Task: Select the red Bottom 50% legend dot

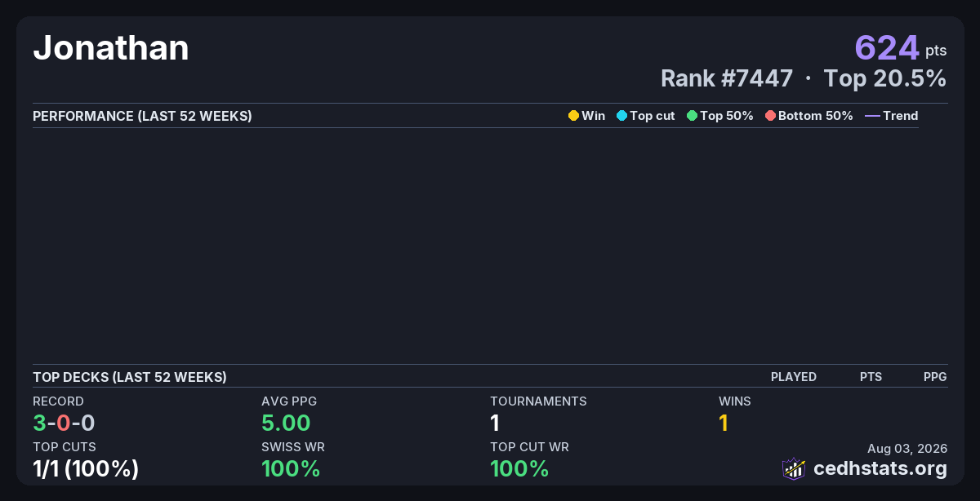Action: (x=770, y=116)
